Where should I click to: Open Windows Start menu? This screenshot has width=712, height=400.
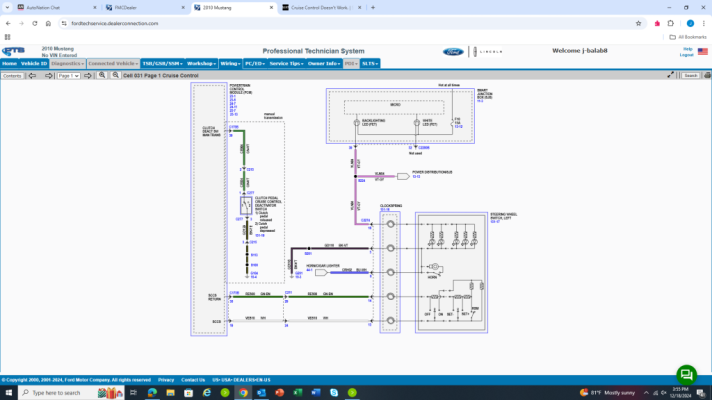(9, 392)
